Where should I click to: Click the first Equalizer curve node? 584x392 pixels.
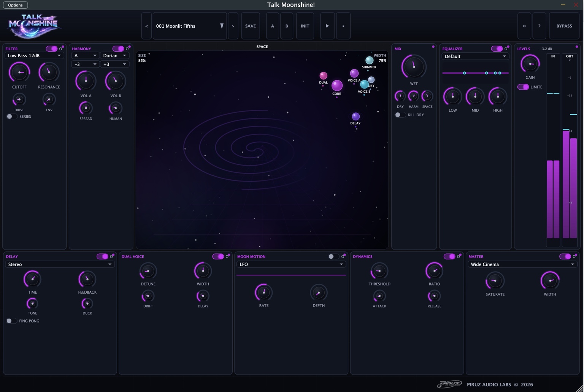point(464,73)
